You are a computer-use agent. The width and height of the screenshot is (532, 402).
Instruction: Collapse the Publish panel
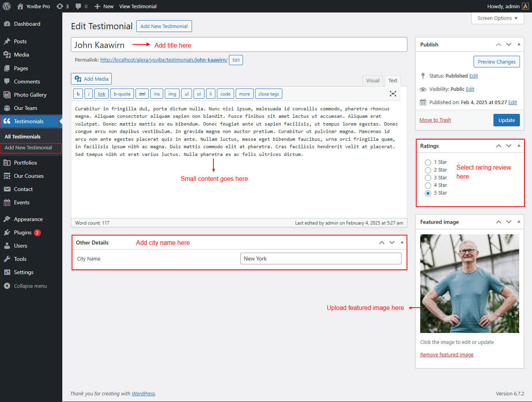[x=519, y=44]
